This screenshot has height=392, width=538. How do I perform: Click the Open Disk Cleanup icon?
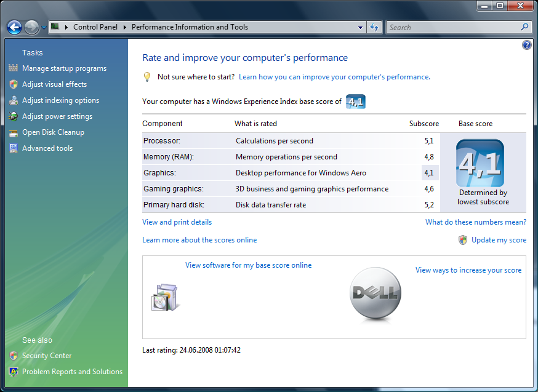(14, 133)
